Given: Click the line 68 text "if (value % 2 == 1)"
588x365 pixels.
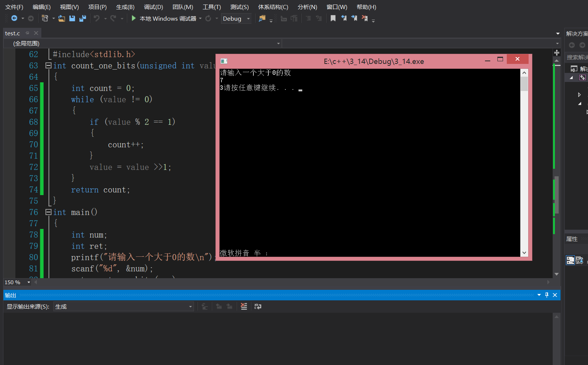Looking at the screenshot, I should (x=132, y=122).
